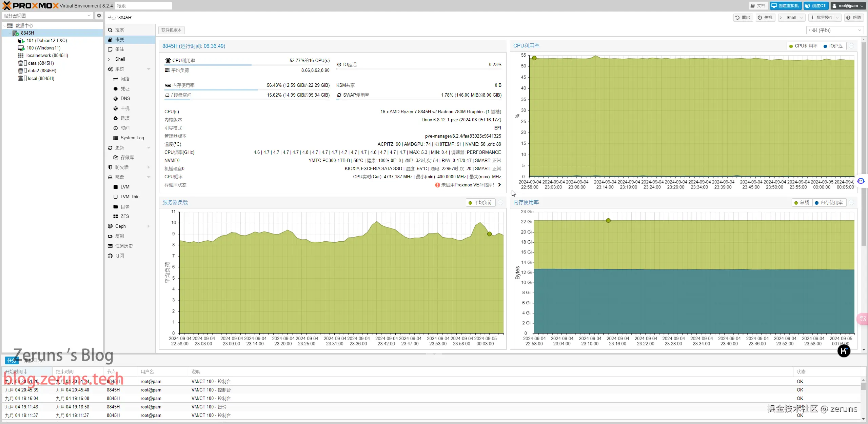Click the 创建虚拟机 button
This screenshot has width=868, height=424.
(x=785, y=6)
